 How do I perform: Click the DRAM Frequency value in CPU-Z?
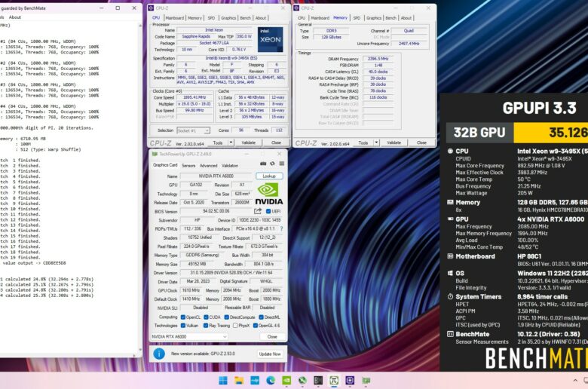click(x=378, y=59)
